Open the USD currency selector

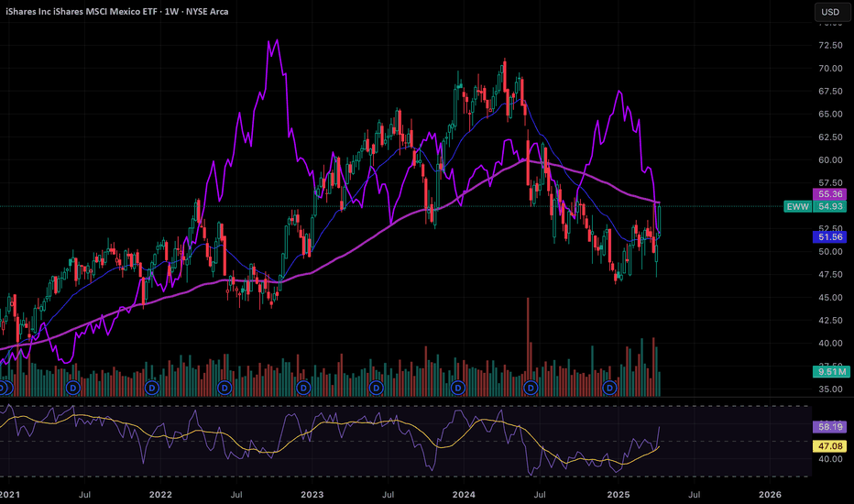point(830,11)
